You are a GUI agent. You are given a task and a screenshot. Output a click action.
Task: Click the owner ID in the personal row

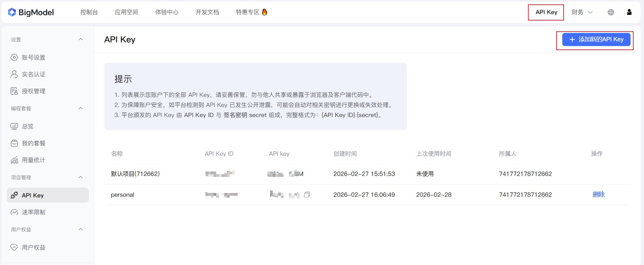(525, 195)
